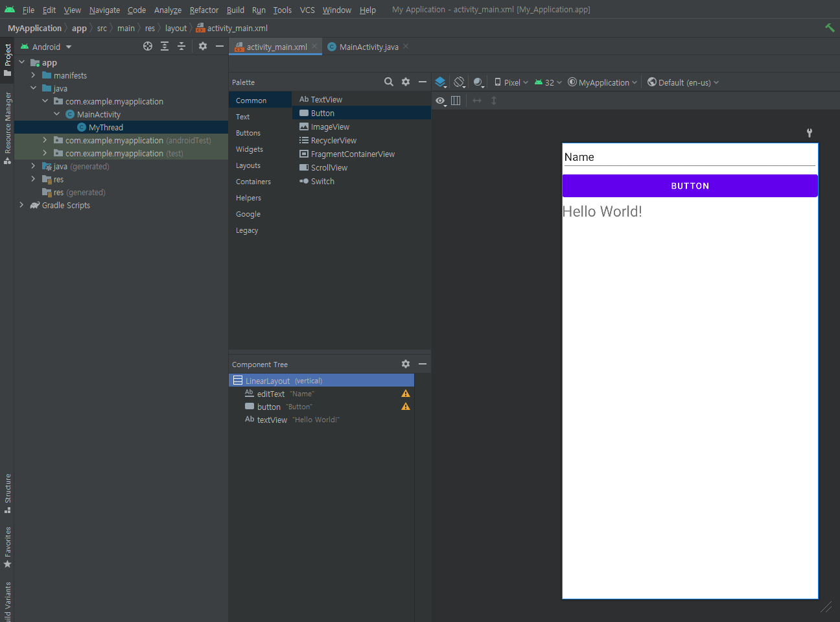Image resolution: width=840 pixels, height=622 pixels.
Task: Expand the manifests folder
Action: click(34, 75)
